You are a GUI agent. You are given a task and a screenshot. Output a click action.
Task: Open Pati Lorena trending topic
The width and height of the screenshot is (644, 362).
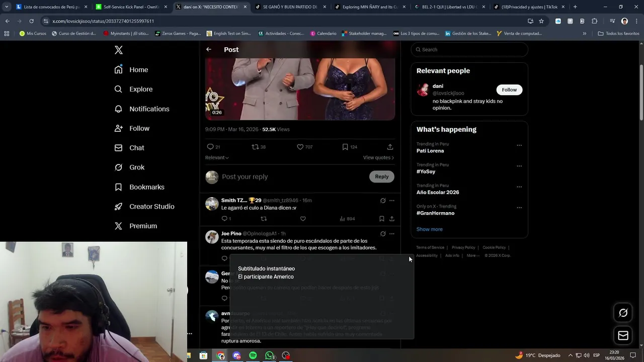coord(430,151)
